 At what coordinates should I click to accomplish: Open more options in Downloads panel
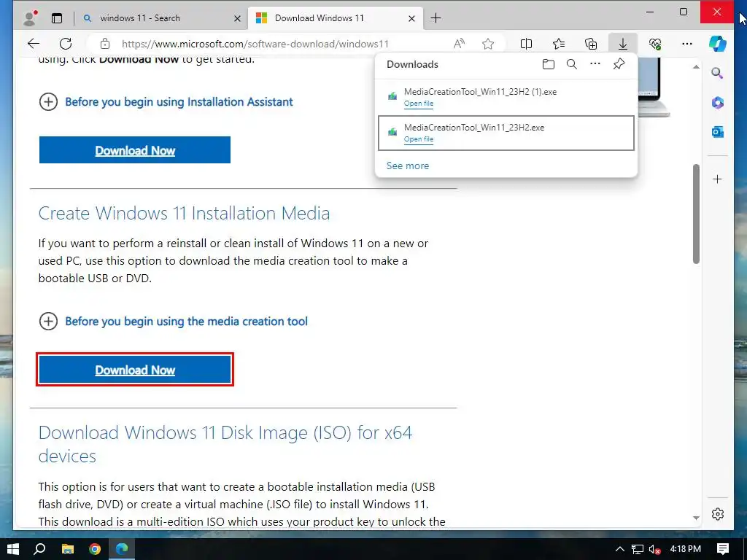coord(595,63)
